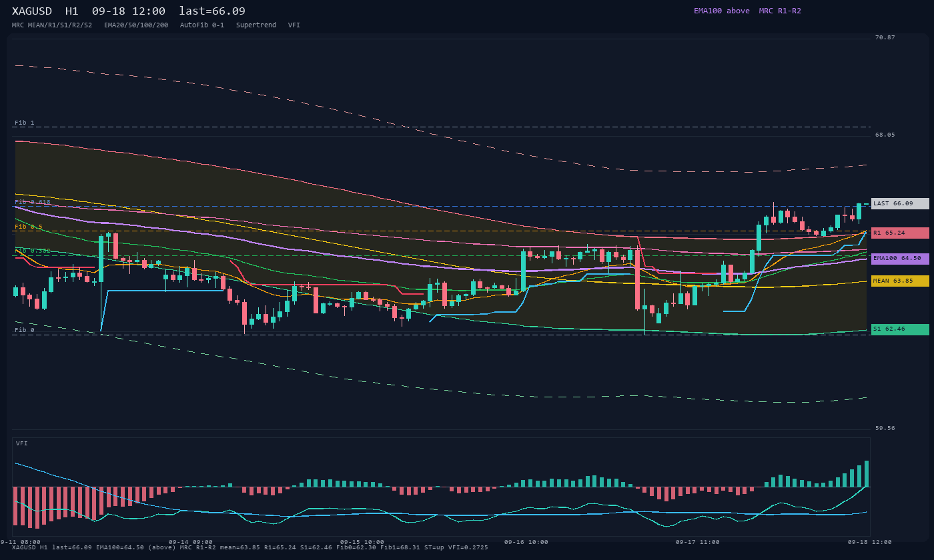Click the 'Fib 0.618' level label
Viewport: 934px width, 560px height.
coord(33,201)
